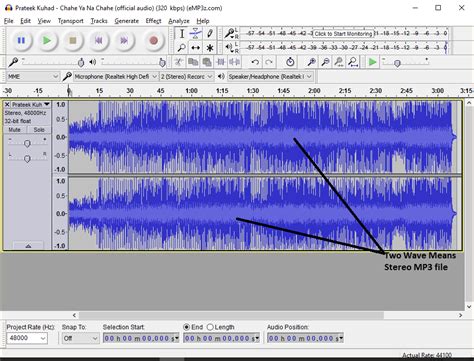The height and width of the screenshot is (361, 474).
Task: Open the Effect menu
Action: pos(153,21)
